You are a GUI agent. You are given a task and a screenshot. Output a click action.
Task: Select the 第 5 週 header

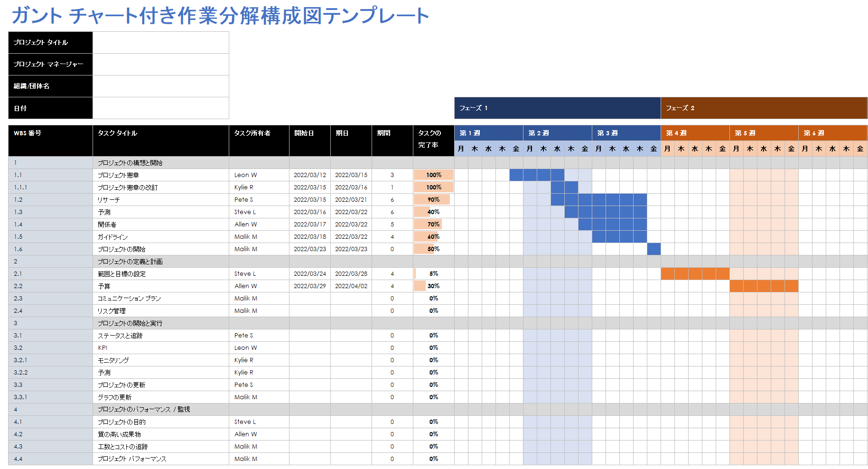pos(764,133)
